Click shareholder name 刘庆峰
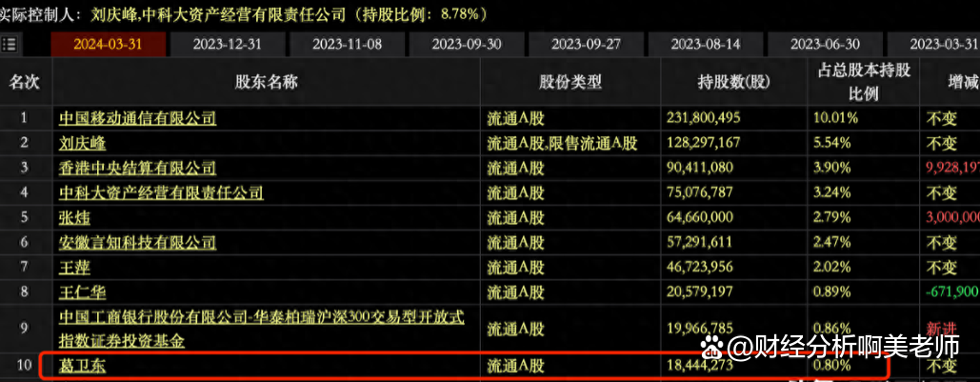 point(82,143)
